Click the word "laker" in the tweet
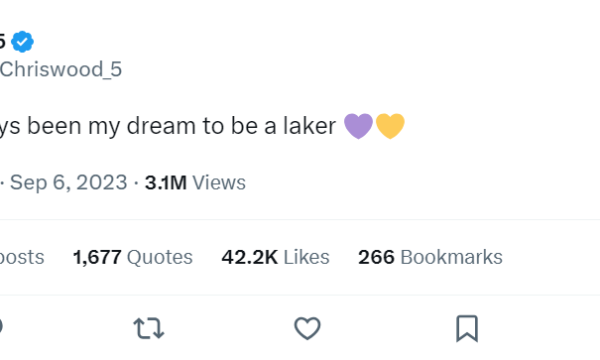Screen dimensions: 600x360 310,125
